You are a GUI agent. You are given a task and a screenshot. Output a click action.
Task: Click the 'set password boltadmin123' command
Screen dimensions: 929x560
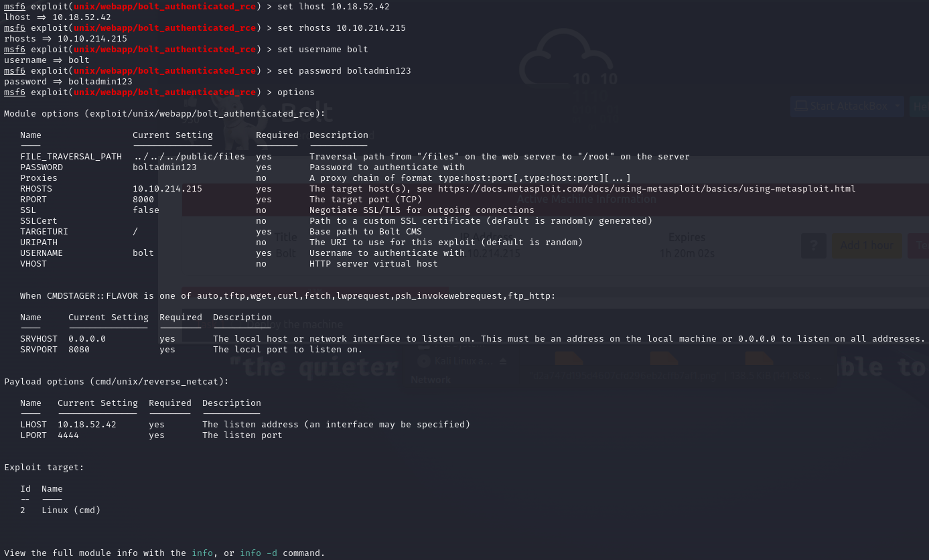344,71
